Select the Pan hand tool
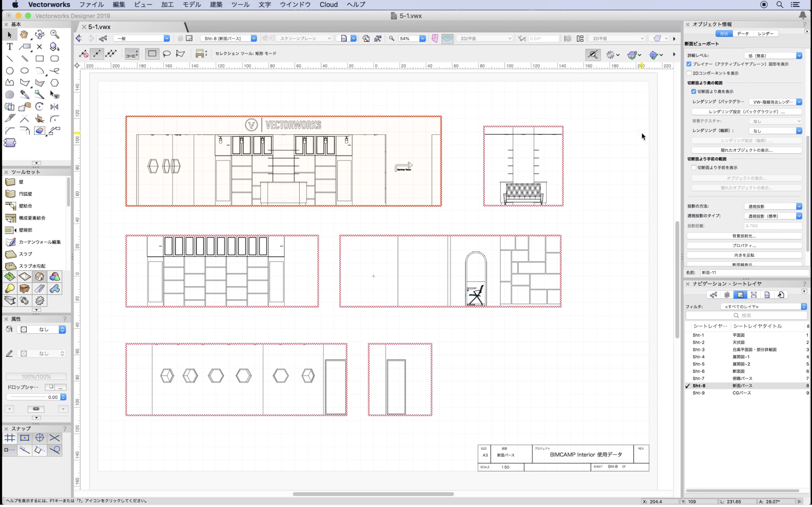This screenshot has width=812, height=507. 24,34
